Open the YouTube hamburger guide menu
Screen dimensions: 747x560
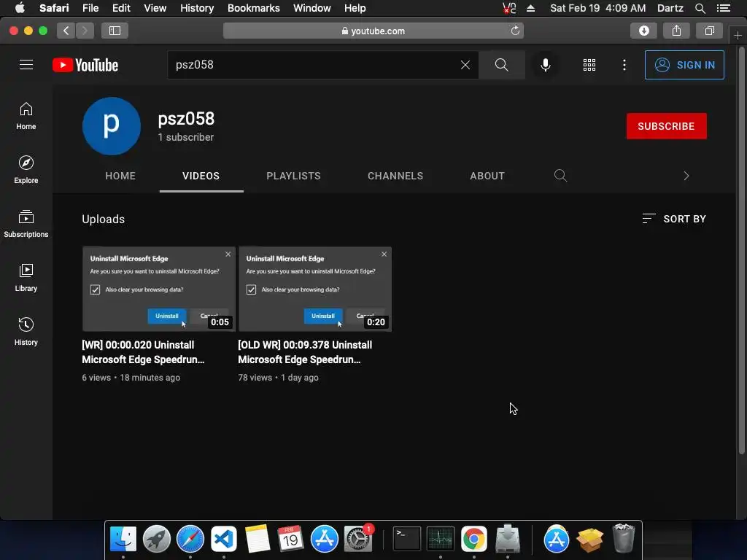click(26, 65)
